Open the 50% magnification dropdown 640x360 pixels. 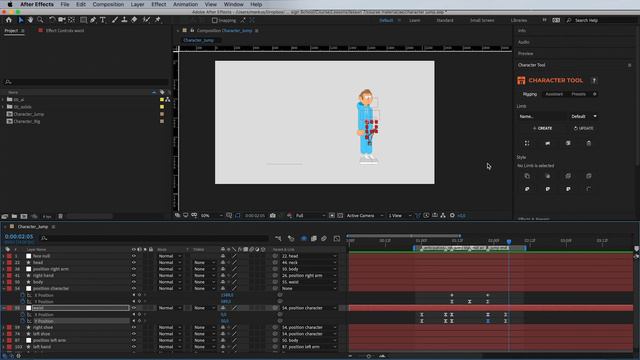211,216
